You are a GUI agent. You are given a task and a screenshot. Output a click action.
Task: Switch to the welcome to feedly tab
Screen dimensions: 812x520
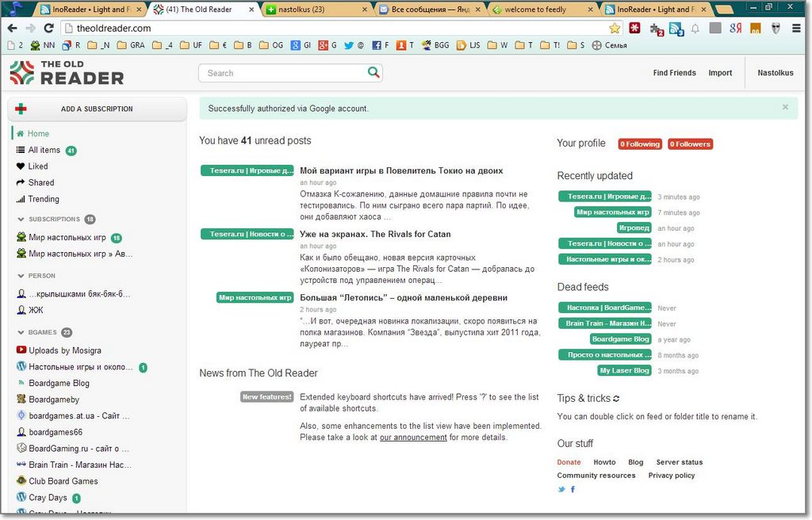point(542,10)
